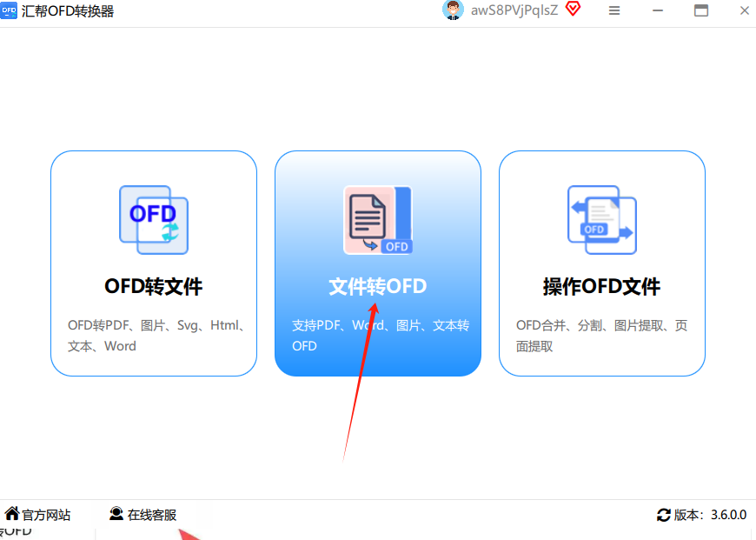The height and width of the screenshot is (540, 756).
Task: Click the username awS8PVjPqlsZ
Action: [x=514, y=10]
